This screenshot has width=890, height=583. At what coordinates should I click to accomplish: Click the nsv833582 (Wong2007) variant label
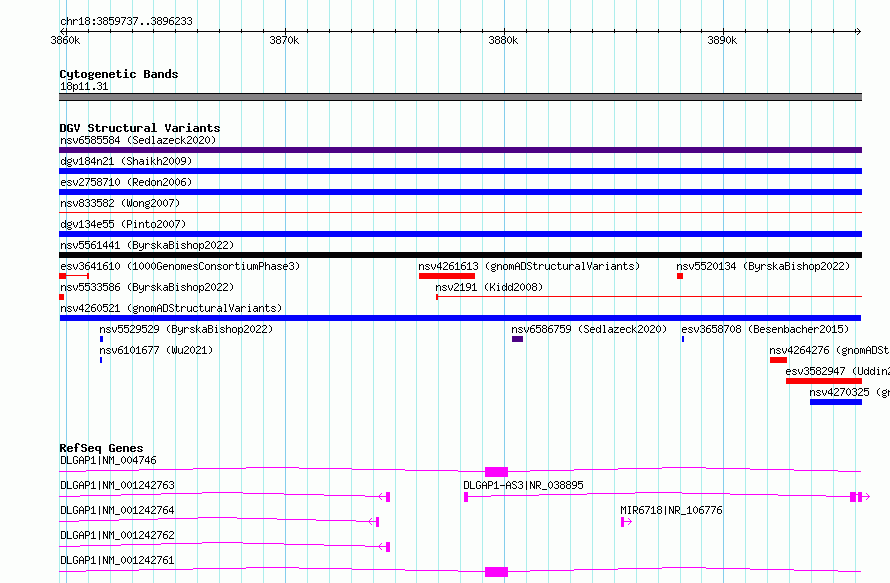120,203
